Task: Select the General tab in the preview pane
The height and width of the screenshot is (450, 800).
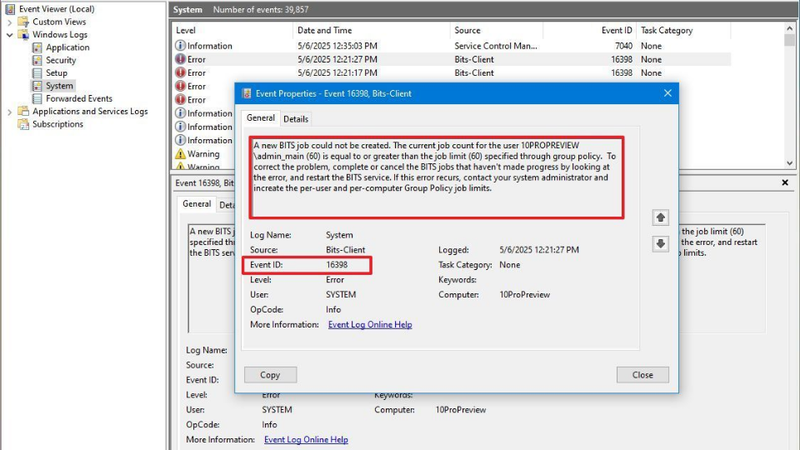Action: click(196, 204)
